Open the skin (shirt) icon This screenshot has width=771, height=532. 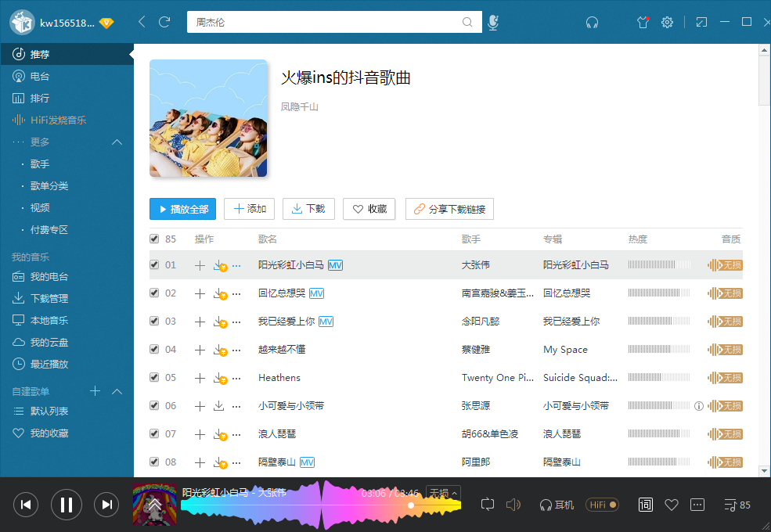(643, 22)
